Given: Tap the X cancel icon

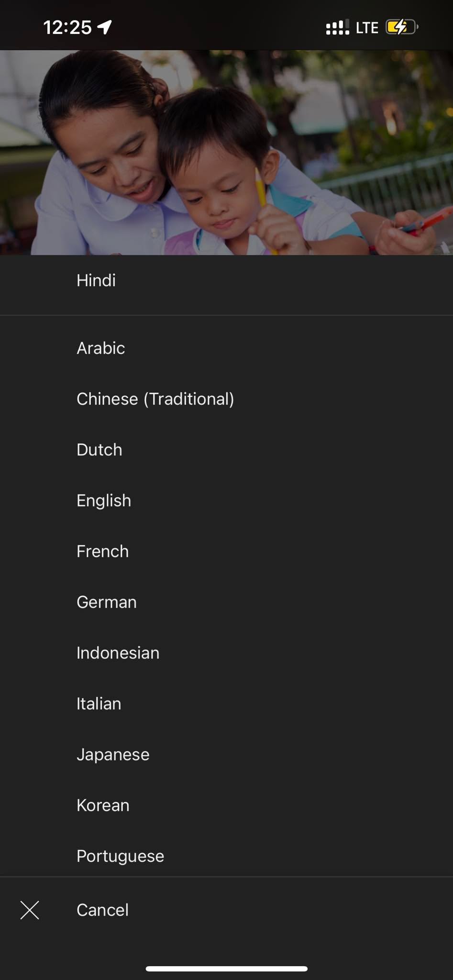Looking at the screenshot, I should [x=30, y=910].
